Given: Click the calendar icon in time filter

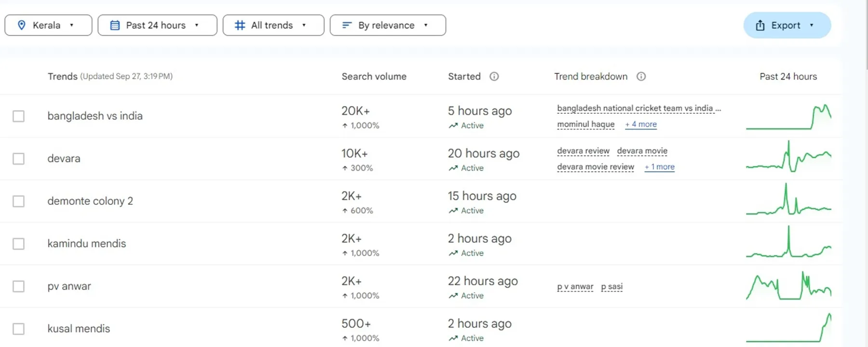Looking at the screenshot, I should click(115, 25).
